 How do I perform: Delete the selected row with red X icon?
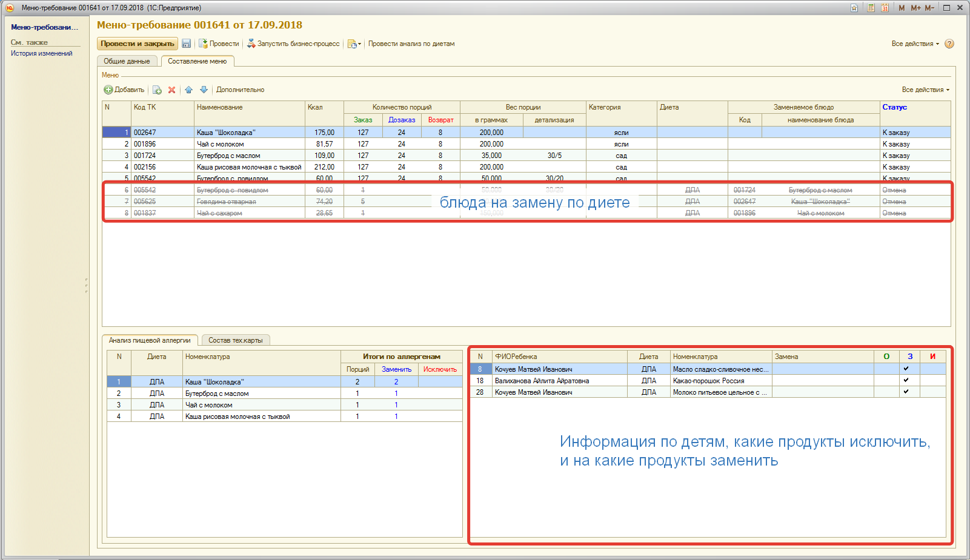(x=171, y=90)
